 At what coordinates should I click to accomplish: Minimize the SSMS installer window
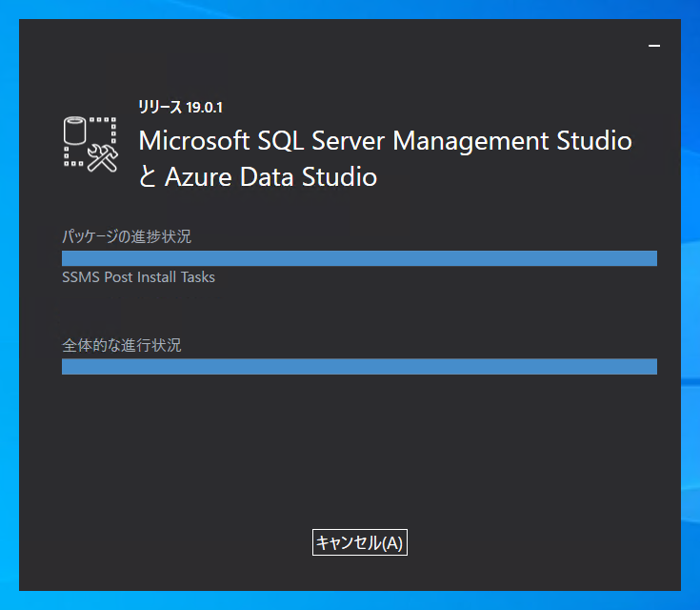(x=654, y=46)
